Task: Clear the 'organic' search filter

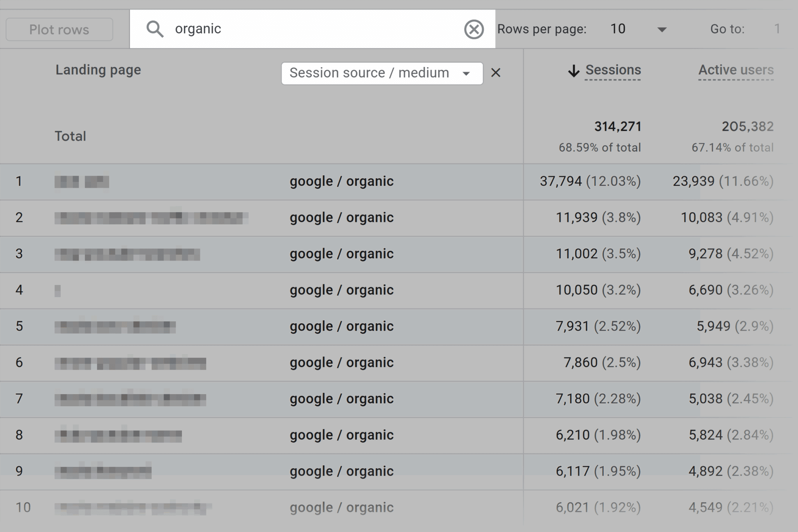Action: tap(474, 29)
